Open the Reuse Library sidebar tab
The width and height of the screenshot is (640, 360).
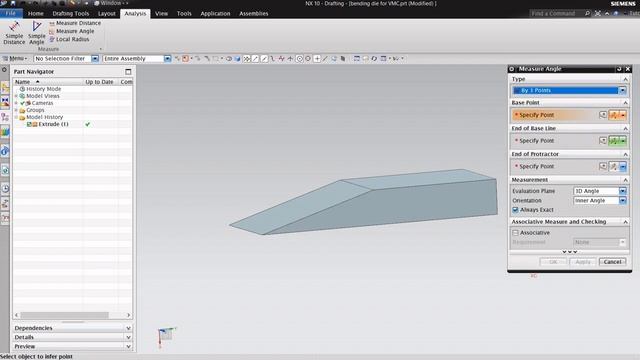tap(5, 131)
